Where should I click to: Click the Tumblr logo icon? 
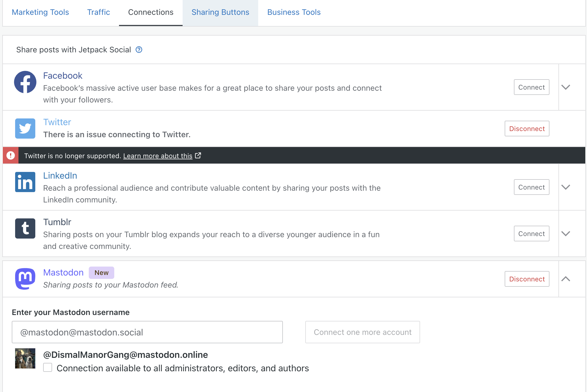tap(25, 228)
